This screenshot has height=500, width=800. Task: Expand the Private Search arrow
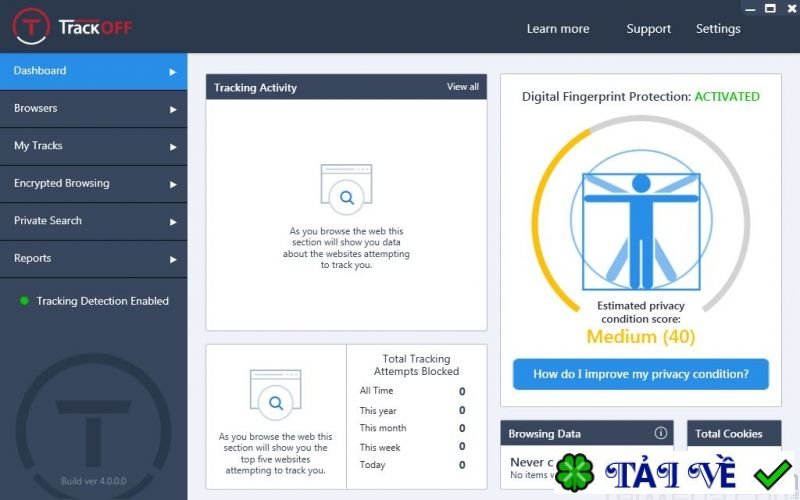pyautogui.click(x=173, y=222)
